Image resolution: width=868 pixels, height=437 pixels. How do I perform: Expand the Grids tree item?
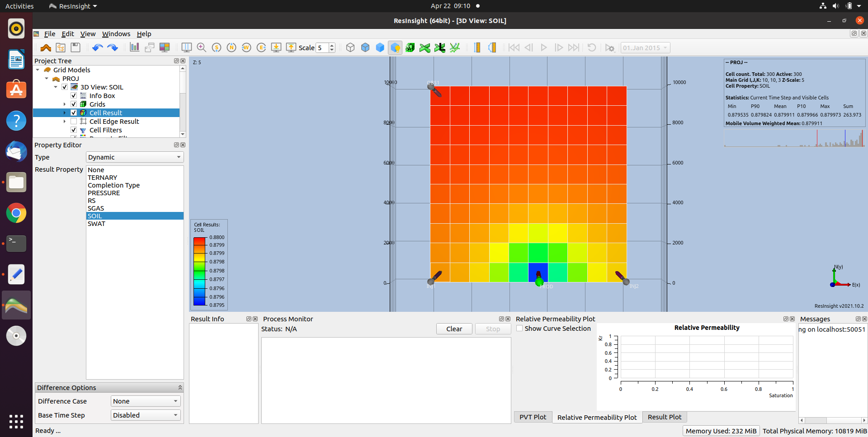pyautogui.click(x=64, y=104)
